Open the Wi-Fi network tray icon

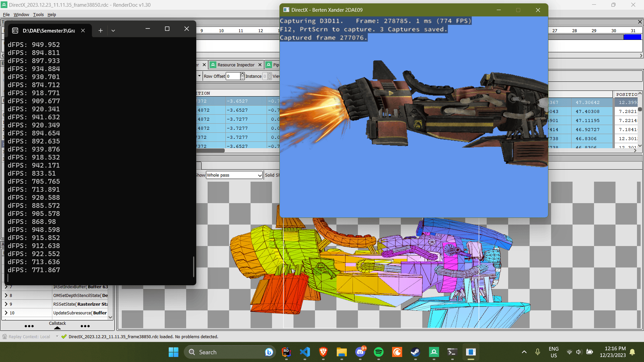click(x=569, y=352)
